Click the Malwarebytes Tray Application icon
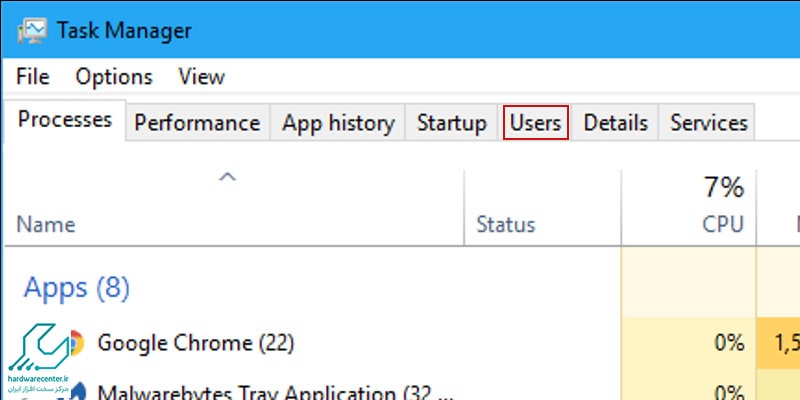The height and width of the screenshot is (400, 800). 77,392
